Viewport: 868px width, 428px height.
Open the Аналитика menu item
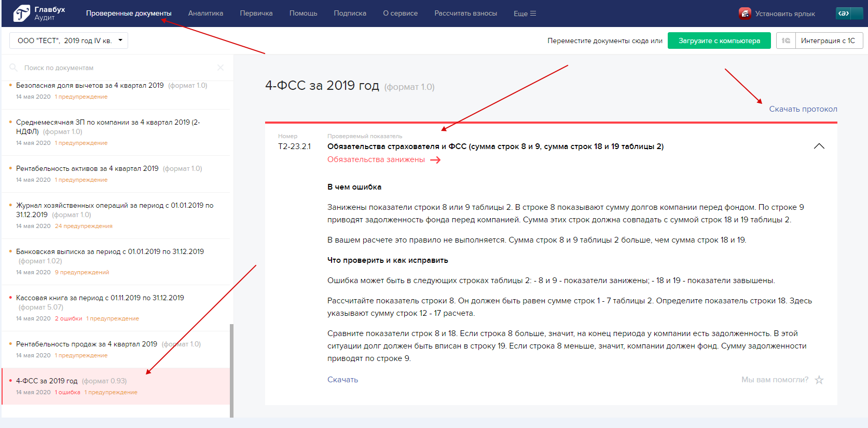pyautogui.click(x=205, y=14)
